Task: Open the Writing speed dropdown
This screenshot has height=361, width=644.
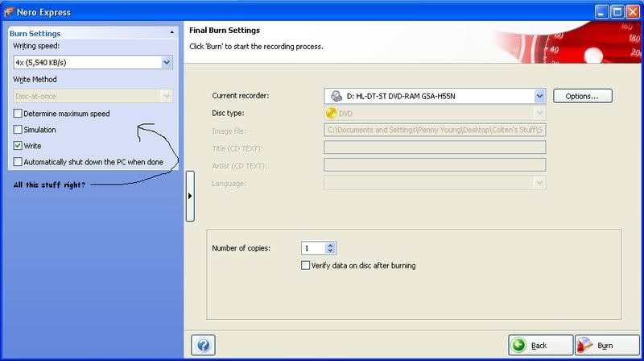Action: click(167, 63)
